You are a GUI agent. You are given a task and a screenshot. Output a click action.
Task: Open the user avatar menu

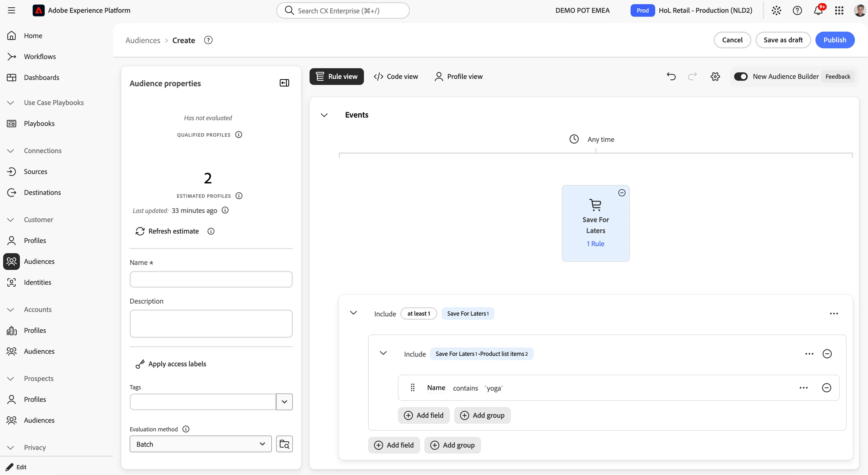pos(860,10)
